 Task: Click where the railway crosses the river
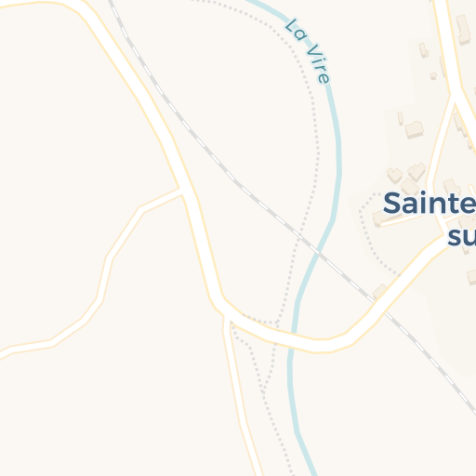318,253
